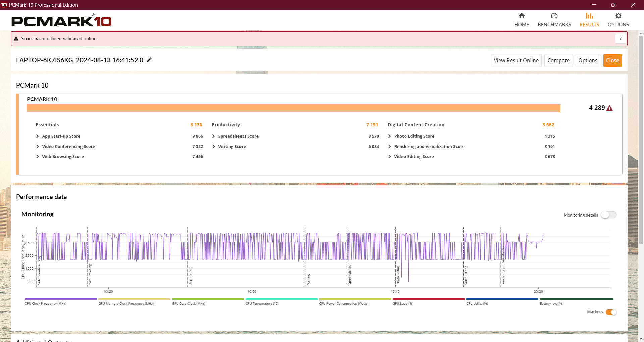Click the Essentials score 8 136

click(196, 125)
